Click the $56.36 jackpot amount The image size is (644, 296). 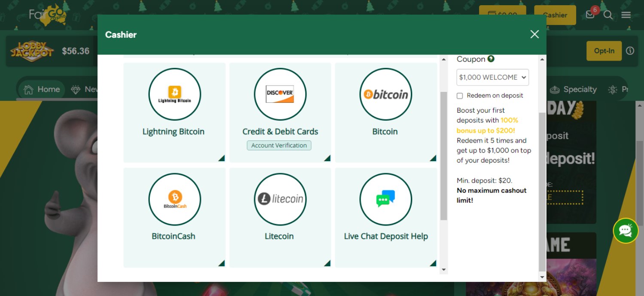click(76, 51)
